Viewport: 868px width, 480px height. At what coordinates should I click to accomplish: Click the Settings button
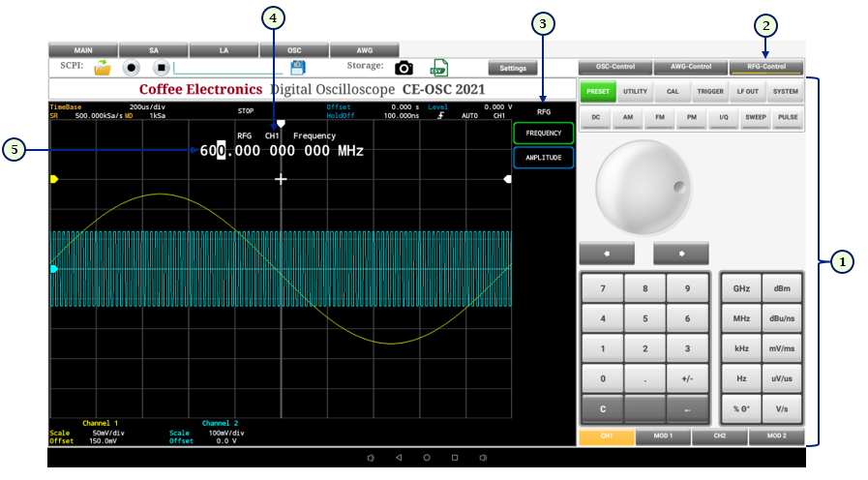(512, 68)
